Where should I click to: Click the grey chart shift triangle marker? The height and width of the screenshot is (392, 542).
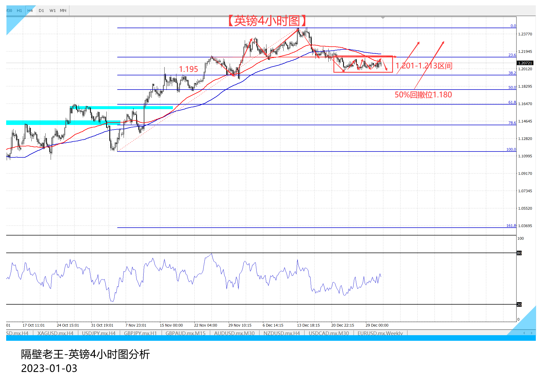coord(383,18)
